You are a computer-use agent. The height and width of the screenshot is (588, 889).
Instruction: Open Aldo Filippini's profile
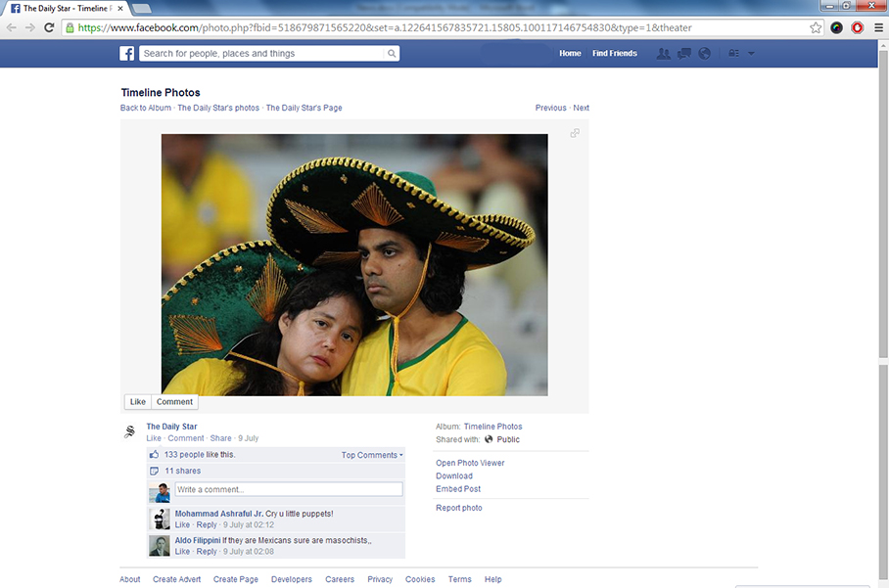pyautogui.click(x=198, y=540)
